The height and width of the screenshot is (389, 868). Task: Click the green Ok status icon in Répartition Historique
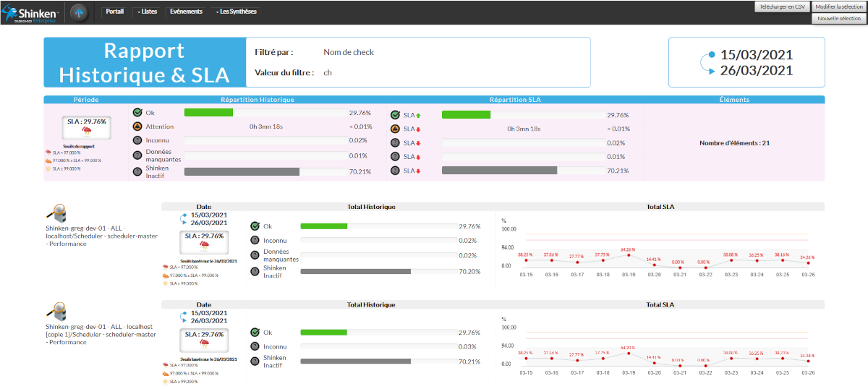click(x=137, y=113)
